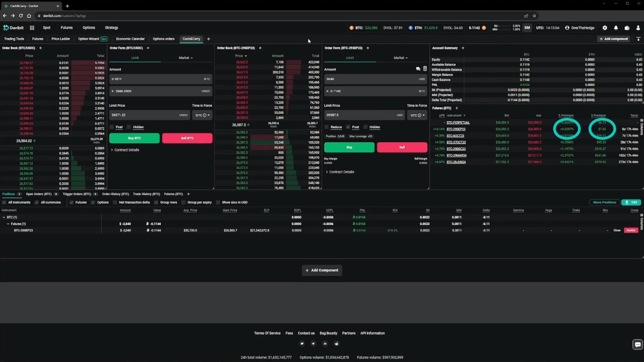Open LinkedIn social icon in footer
Viewport: 644px width, 362px height.
point(325,344)
